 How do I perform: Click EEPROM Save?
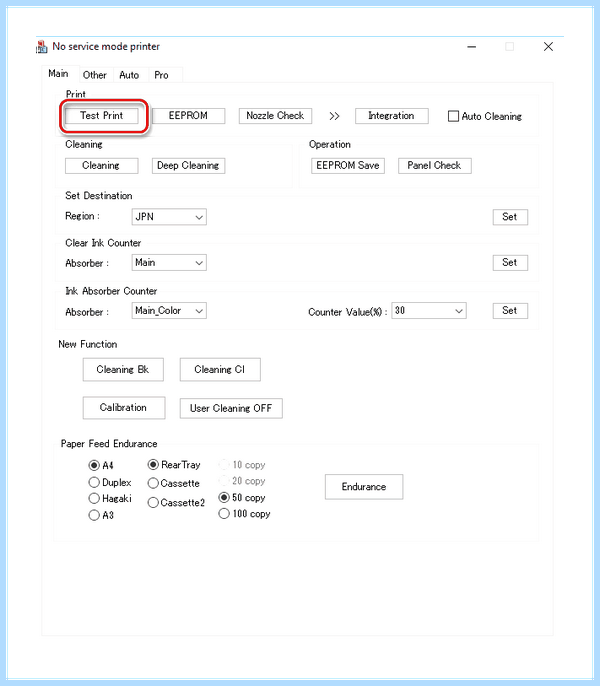348,165
